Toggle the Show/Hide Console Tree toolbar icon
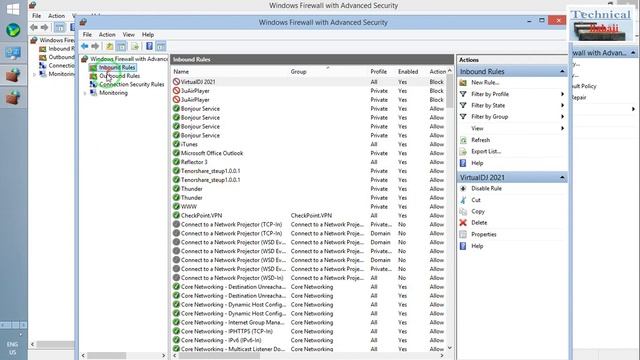640x360 pixels. [122, 46]
